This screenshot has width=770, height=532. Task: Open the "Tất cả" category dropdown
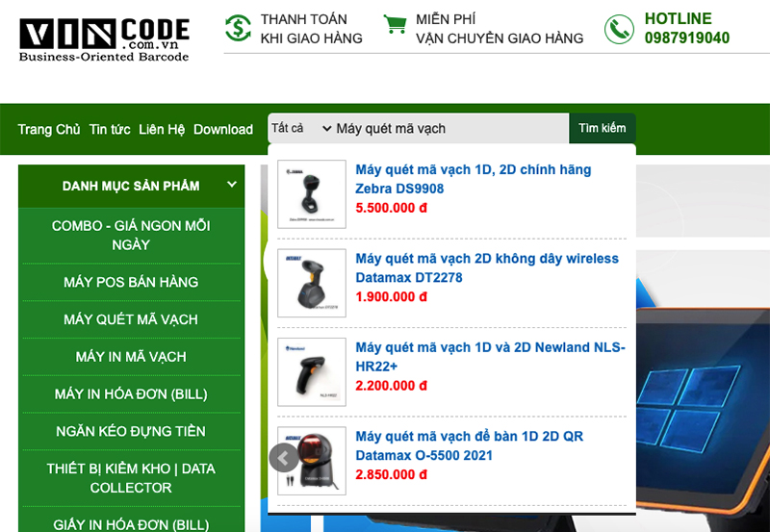pos(300,128)
